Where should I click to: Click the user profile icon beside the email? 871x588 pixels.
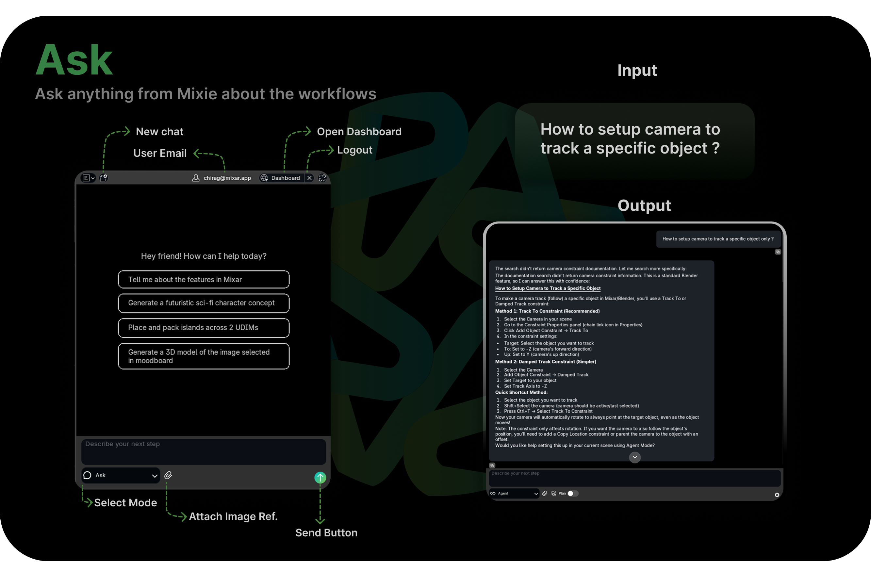coord(196,178)
